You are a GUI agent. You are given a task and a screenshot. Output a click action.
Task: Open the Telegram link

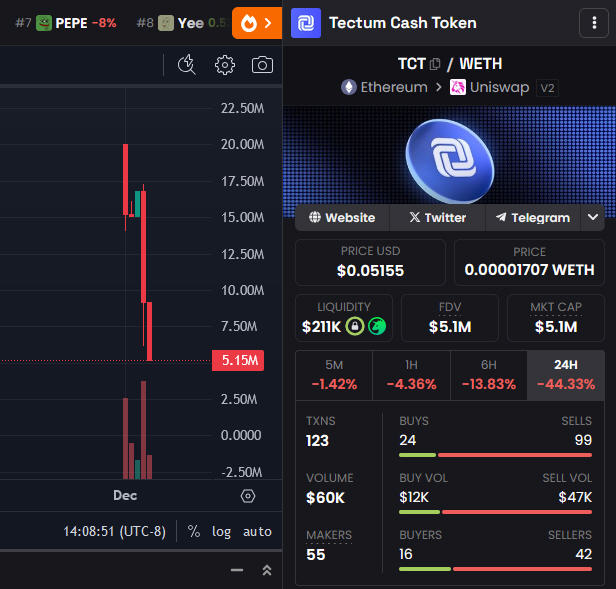tap(533, 217)
